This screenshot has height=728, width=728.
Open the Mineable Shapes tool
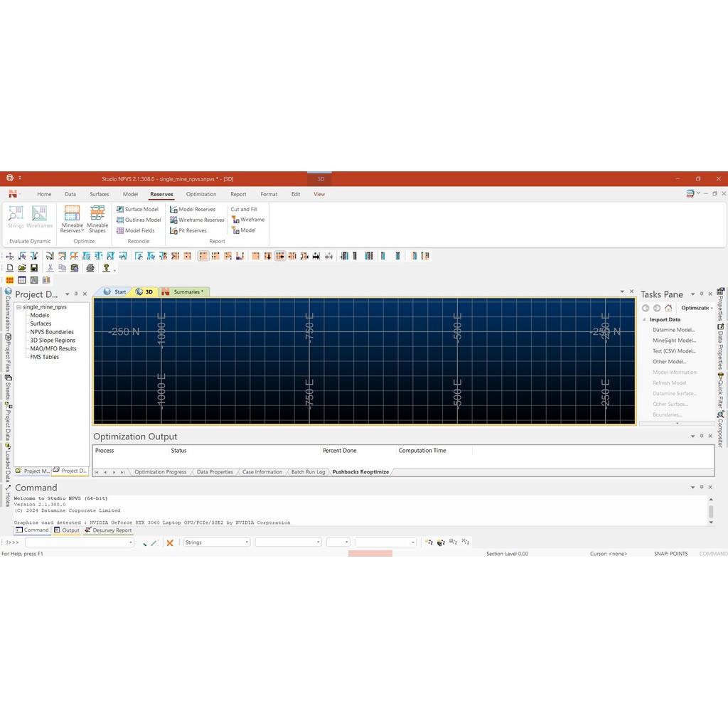tap(97, 219)
